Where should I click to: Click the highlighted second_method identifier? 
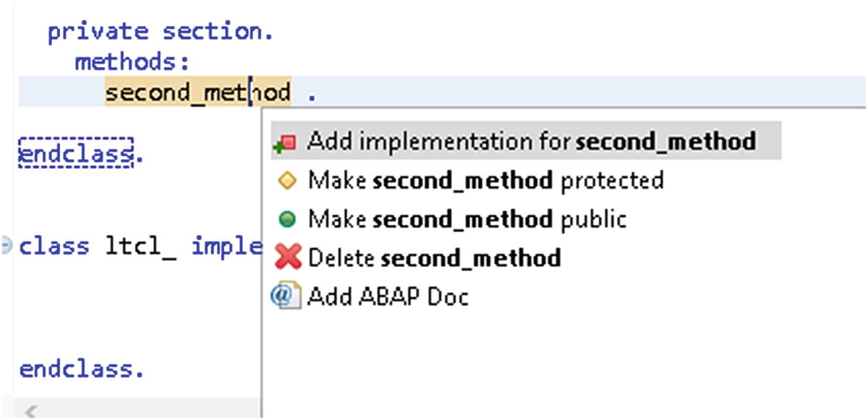[x=197, y=93]
